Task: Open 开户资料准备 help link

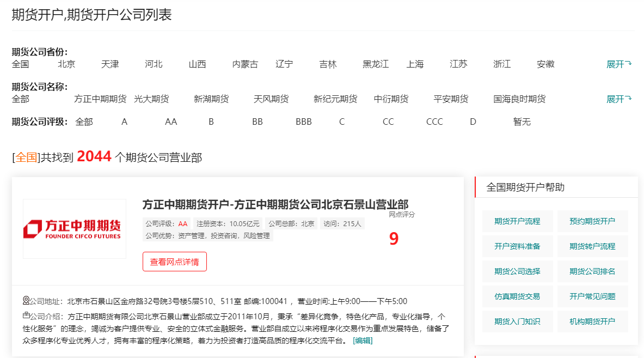Action: tap(518, 247)
